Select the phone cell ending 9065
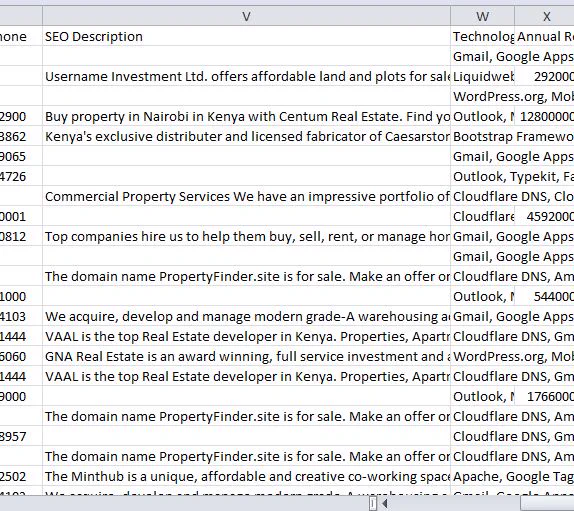This screenshot has width=574, height=511. pos(21,156)
